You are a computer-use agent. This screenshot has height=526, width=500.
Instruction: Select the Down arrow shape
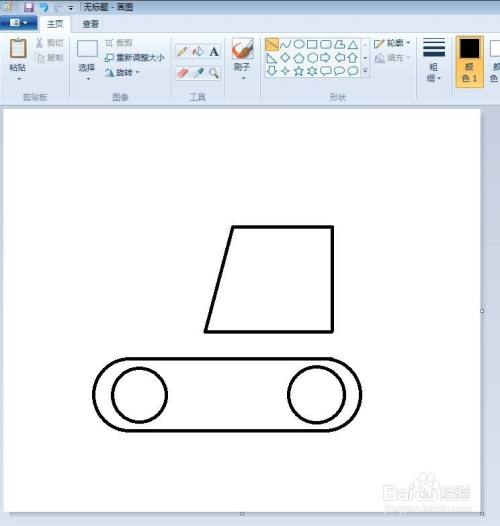(271, 71)
